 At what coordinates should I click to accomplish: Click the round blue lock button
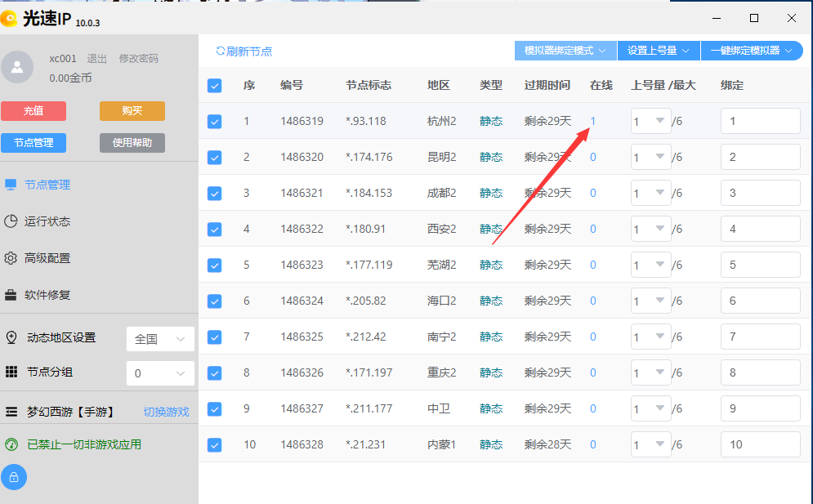(13, 477)
